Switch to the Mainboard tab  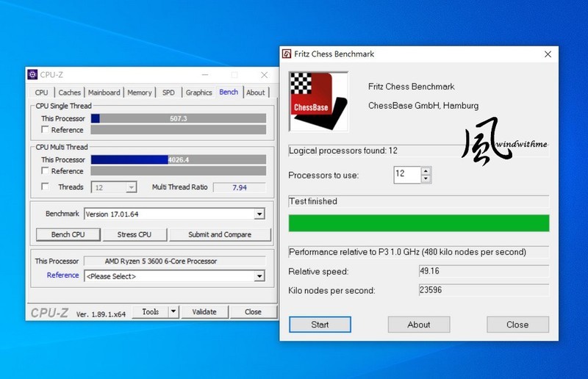coord(104,93)
